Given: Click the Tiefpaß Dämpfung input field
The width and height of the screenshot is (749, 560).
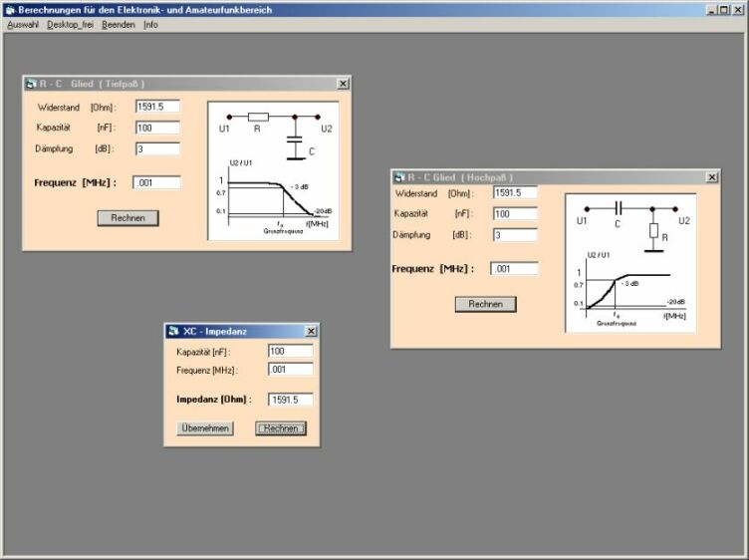Looking at the screenshot, I should pyautogui.click(x=157, y=148).
